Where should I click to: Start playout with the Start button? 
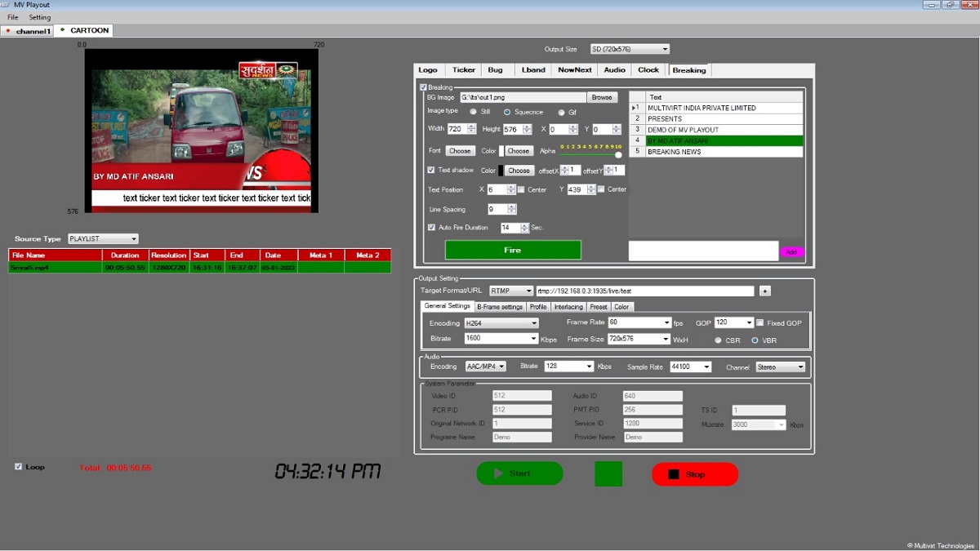[x=519, y=473]
